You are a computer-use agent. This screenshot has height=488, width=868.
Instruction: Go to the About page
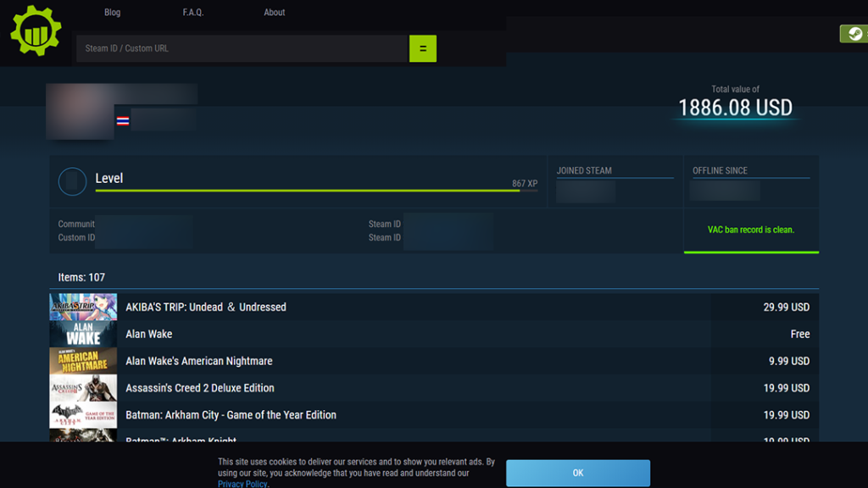275,12
